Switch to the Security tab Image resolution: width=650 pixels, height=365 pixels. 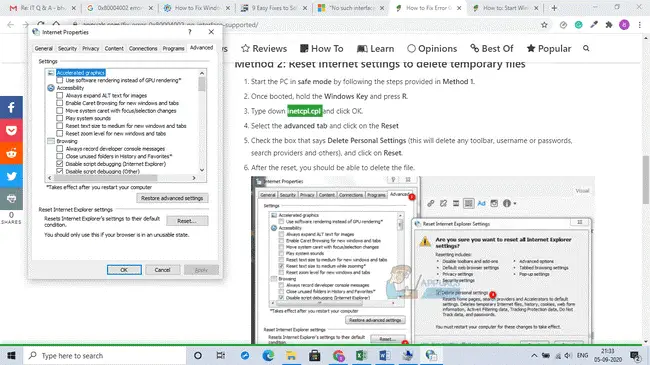pyautogui.click(x=67, y=49)
